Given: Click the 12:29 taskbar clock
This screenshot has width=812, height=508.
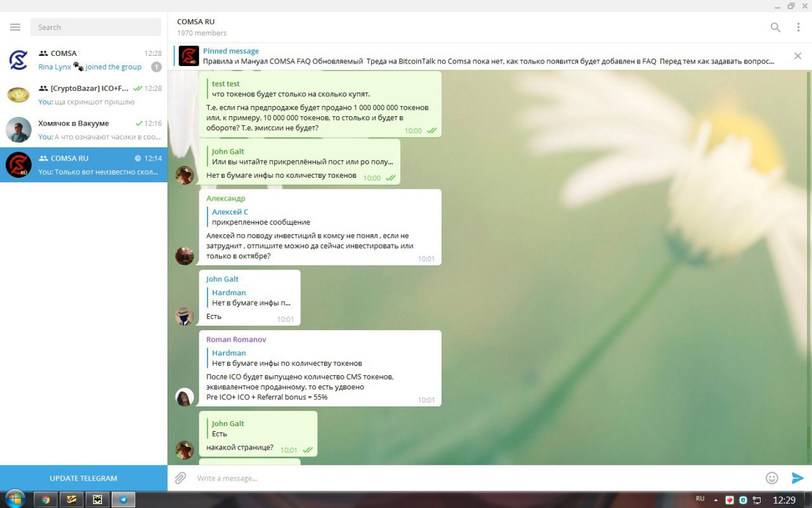Looking at the screenshot, I should click(785, 500).
